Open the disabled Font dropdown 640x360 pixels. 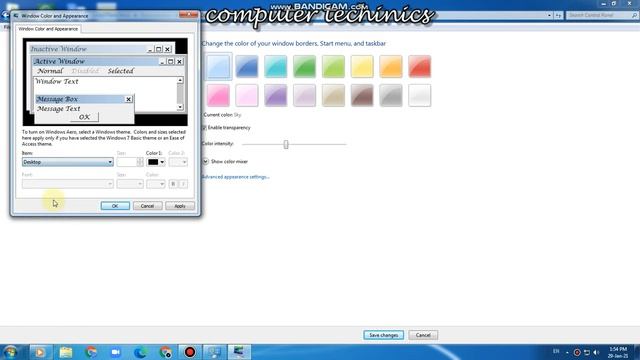pos(67,184)
